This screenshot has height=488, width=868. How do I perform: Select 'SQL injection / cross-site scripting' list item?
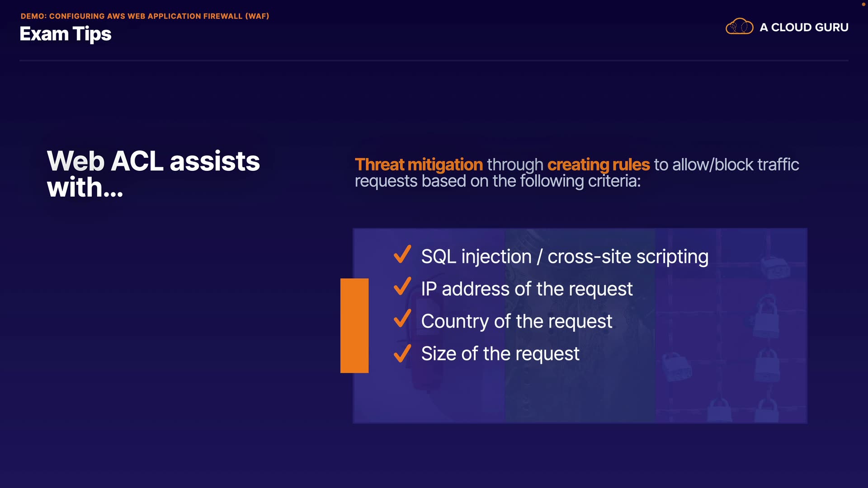click(x=564, y=257)
